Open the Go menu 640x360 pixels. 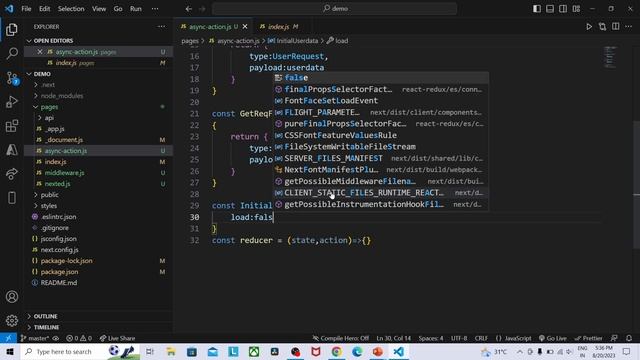pyautogui.click(x=118, y=9)
